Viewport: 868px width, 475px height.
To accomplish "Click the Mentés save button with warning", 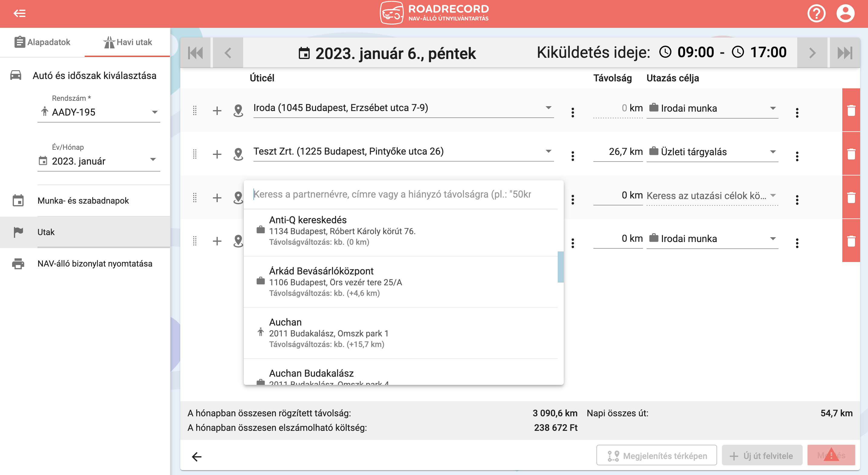I will (831, 455).
